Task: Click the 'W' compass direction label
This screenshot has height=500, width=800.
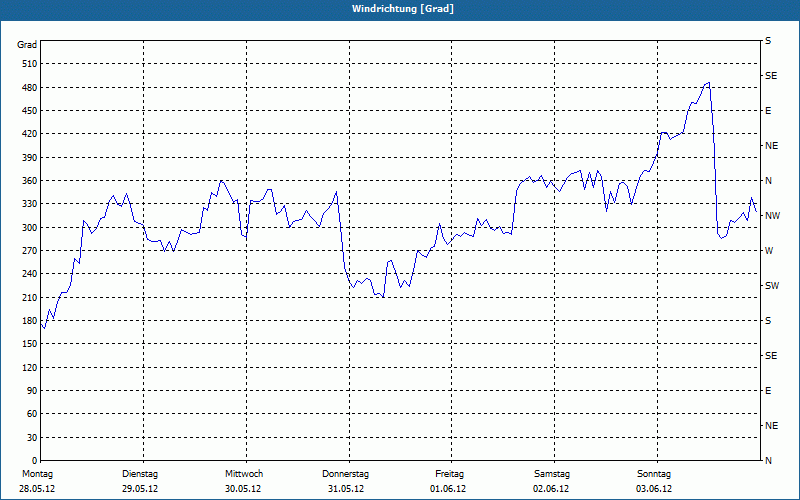Action: click(769, 251)
